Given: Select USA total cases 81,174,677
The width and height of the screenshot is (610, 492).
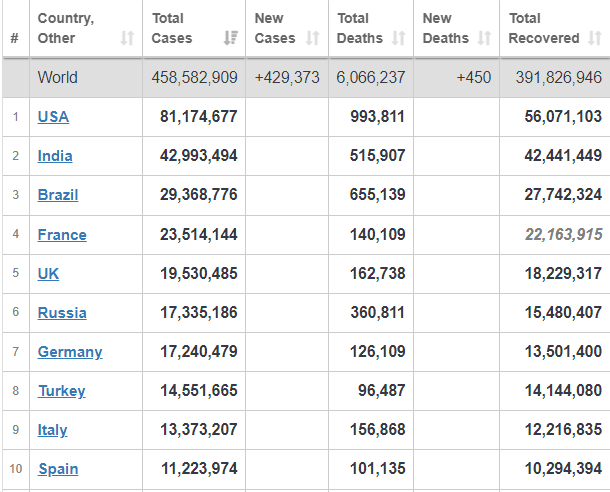Looking at the screenshot, I should click(199, 116).
